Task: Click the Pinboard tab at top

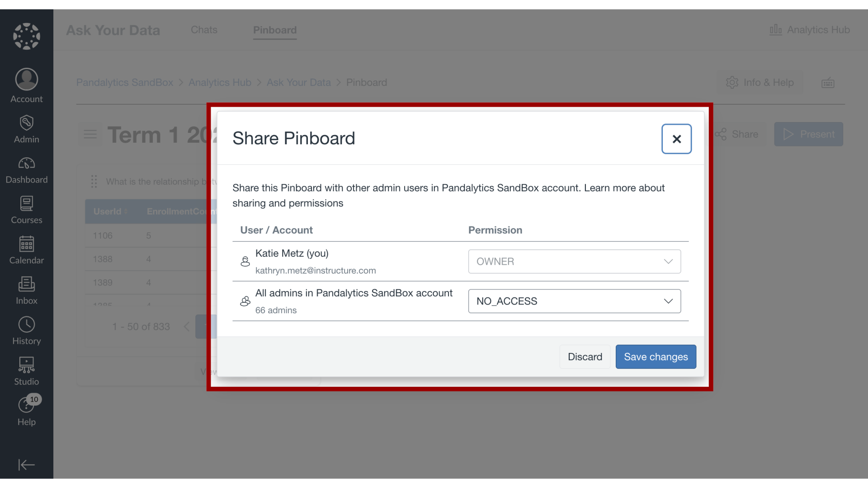Action: (x=275, y=29)
